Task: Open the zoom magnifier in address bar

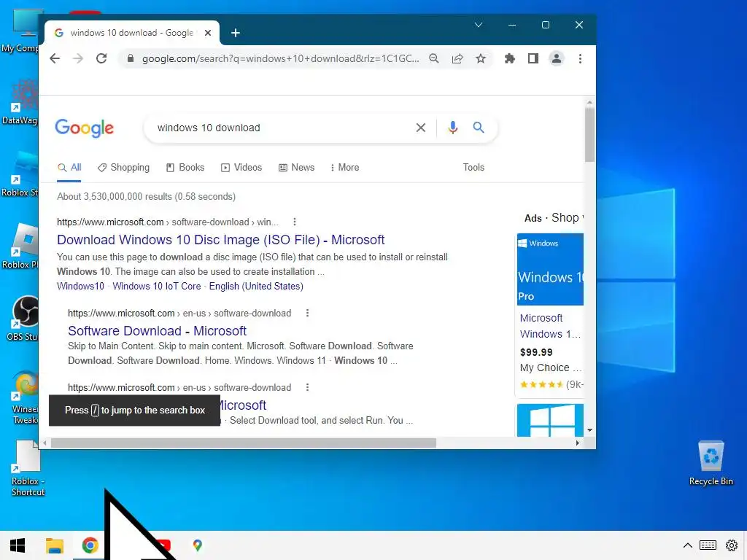Action: click(x=433, y=58)
